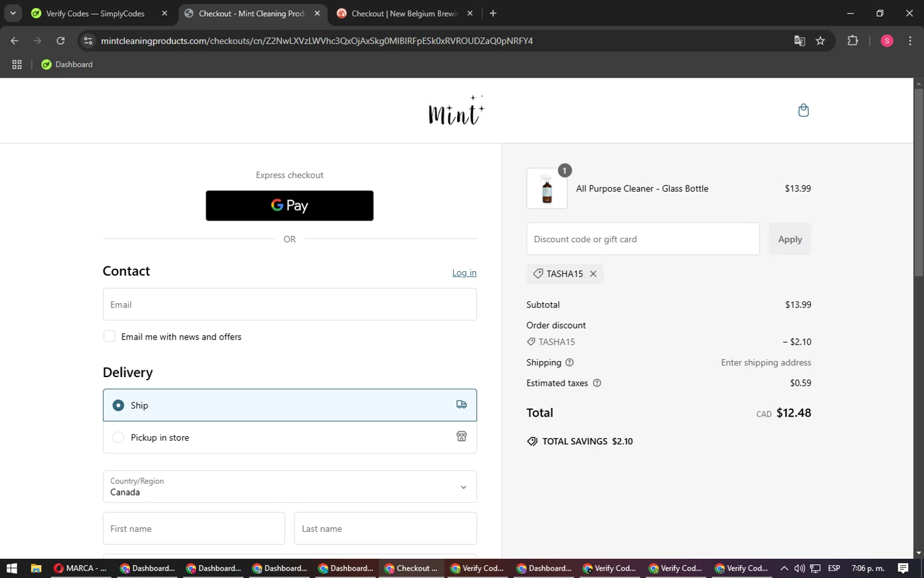Viewport: 924px width, 578px height.
Task: Open the browser extensions puzzle icon
Action: pos(853,41)
